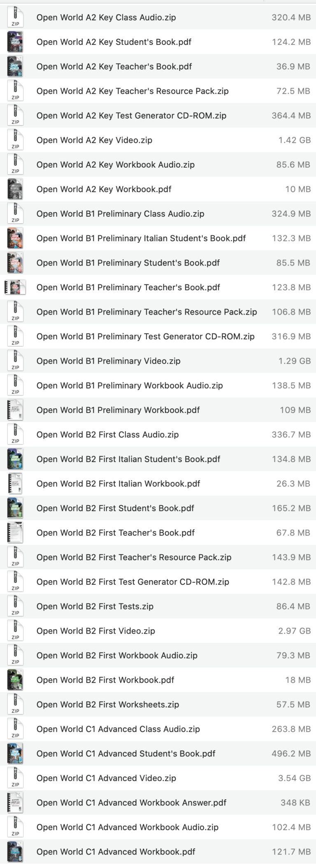Open the B1 Preliminary Teacher's Book preview image
316x868 pixels.
tap(15, 287)
